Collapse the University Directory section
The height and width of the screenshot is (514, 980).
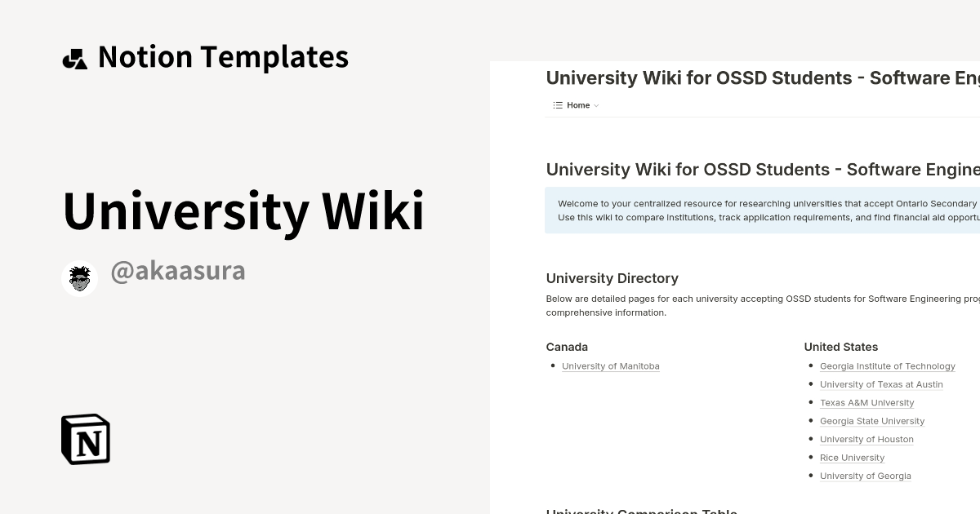(612, 278)
